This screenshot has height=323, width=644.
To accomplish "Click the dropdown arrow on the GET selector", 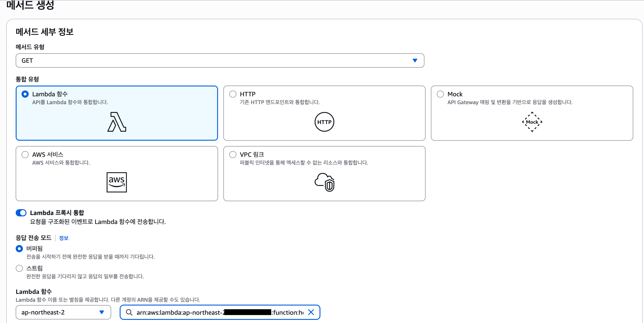I will [415, 60].
